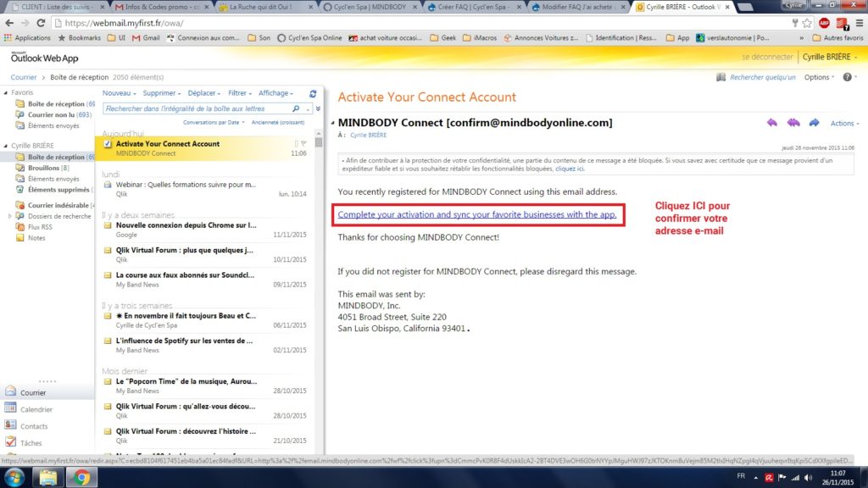Viewport: 868px width, 488px height.
Task: Open the Supprimer dropdown
Action: coord(162,93)
